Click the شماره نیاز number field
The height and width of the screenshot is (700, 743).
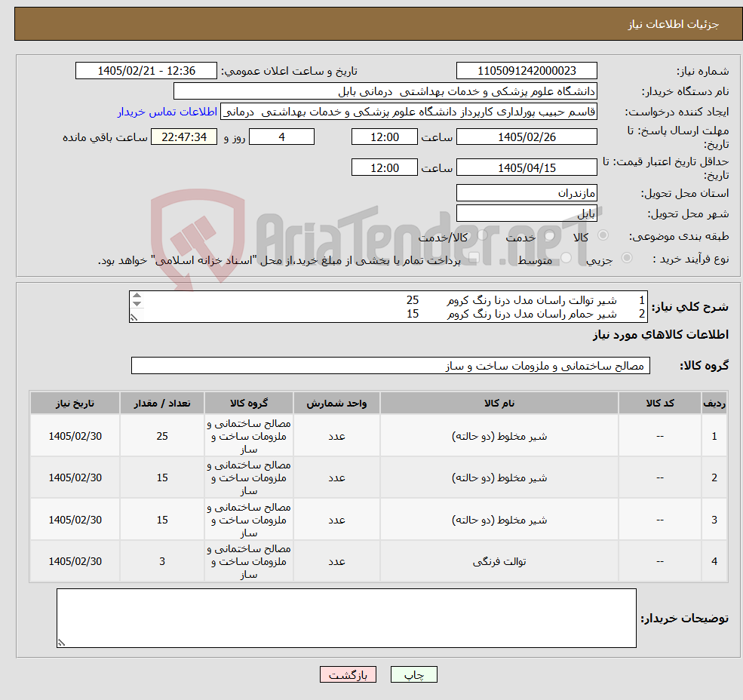pyautogui.click(x=527, y=71)
